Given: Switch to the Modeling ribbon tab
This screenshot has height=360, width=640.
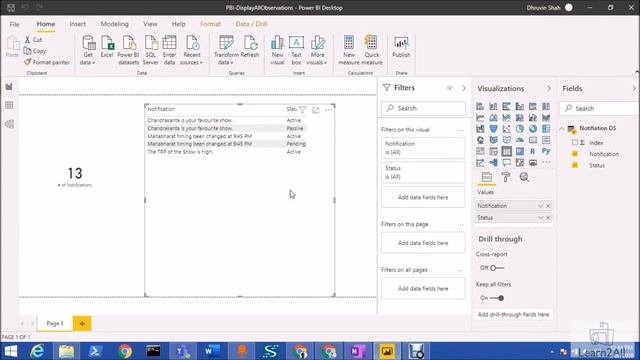Looking at the screenshot, I should 115,24.
